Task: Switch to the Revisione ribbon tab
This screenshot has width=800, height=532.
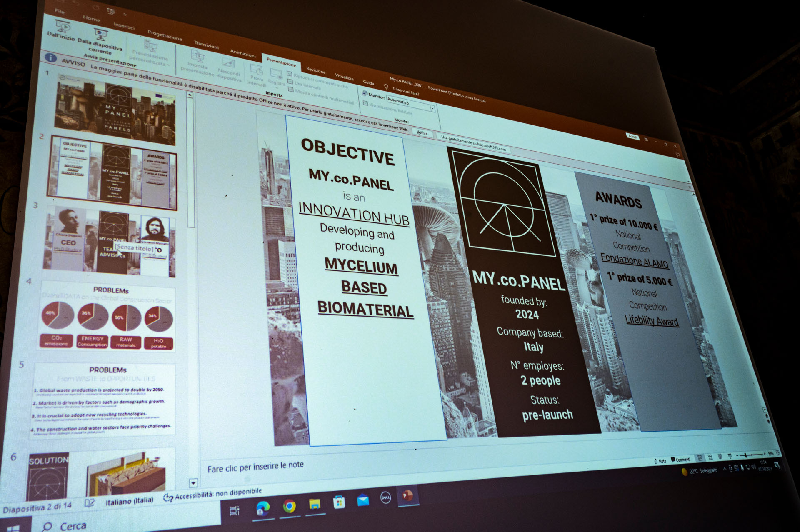Action: [x=316, y=70]
